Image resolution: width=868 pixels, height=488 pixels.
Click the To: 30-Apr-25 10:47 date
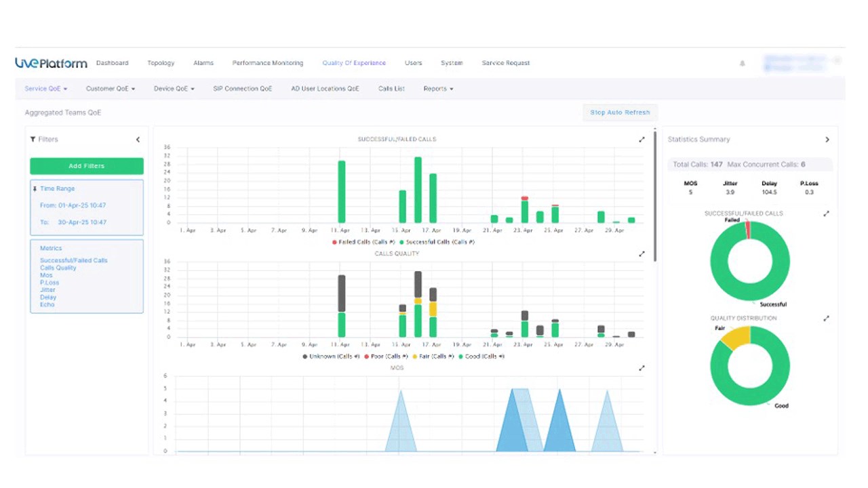[x=73, y=222]
